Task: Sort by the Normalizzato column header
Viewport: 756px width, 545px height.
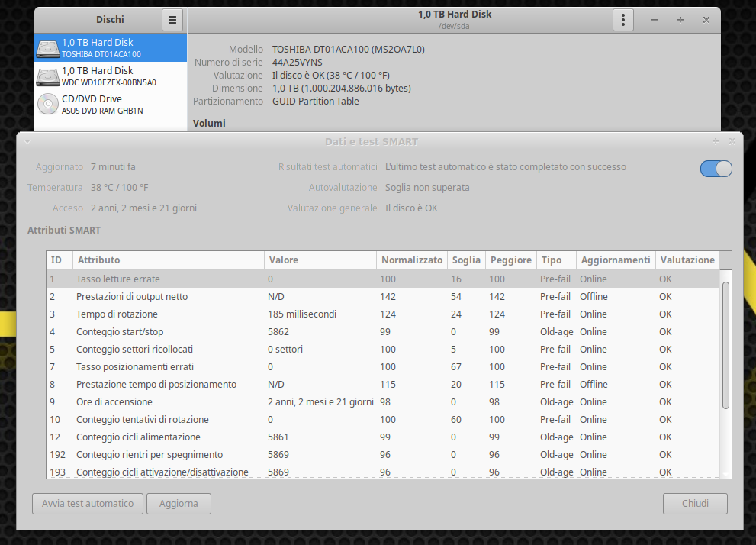Action: tap(412, 260)
